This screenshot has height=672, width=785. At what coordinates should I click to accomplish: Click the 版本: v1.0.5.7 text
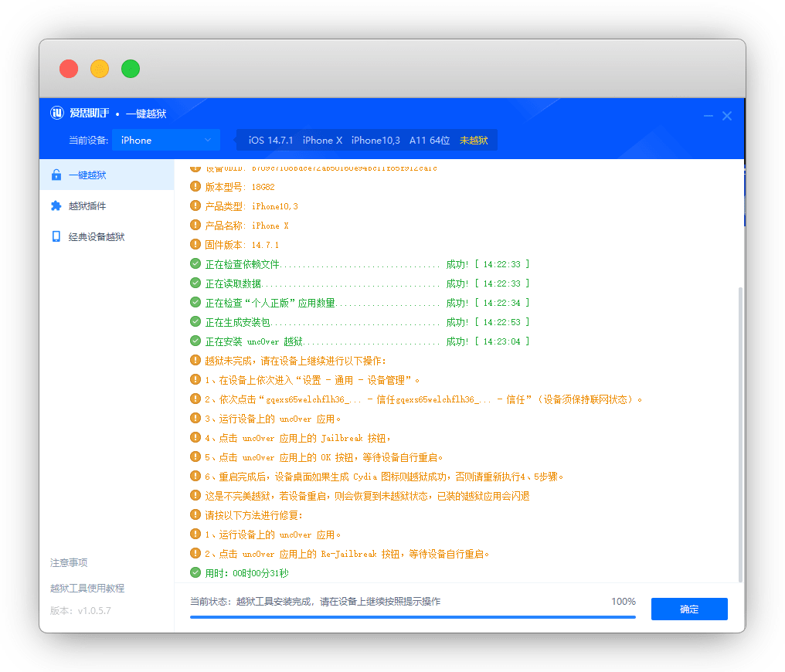[80, 611]
